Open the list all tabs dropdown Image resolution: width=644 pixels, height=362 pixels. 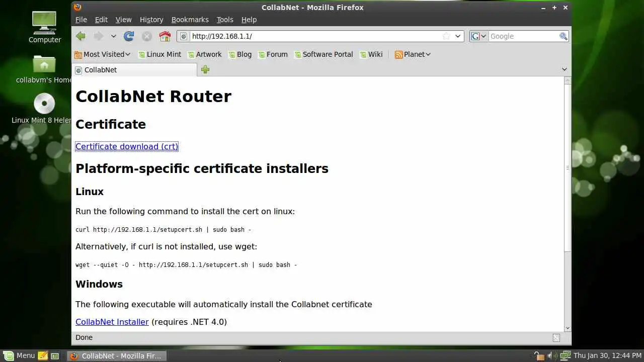tap(564, 69)
